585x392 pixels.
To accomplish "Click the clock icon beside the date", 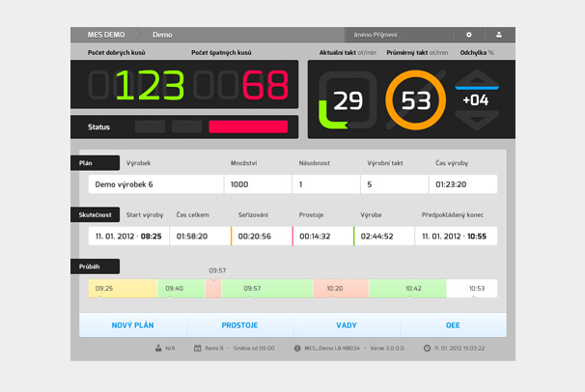I will (427, 348).
